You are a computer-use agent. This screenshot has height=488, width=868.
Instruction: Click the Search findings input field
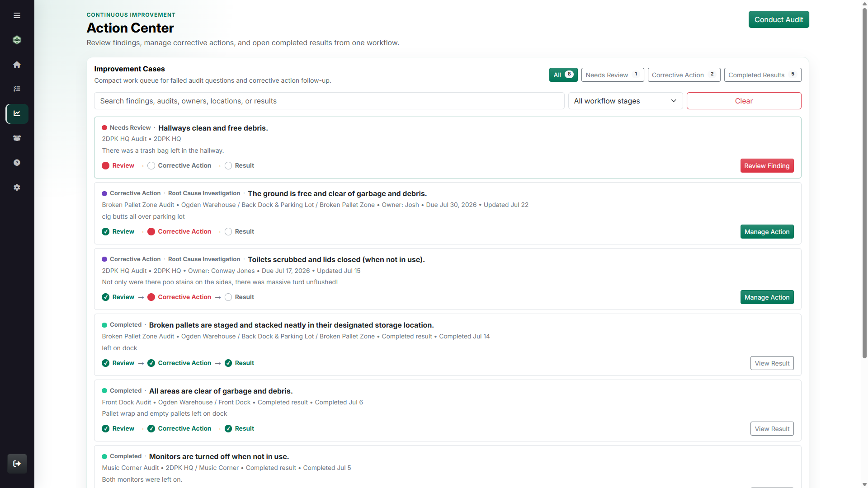tap(329, 101)
